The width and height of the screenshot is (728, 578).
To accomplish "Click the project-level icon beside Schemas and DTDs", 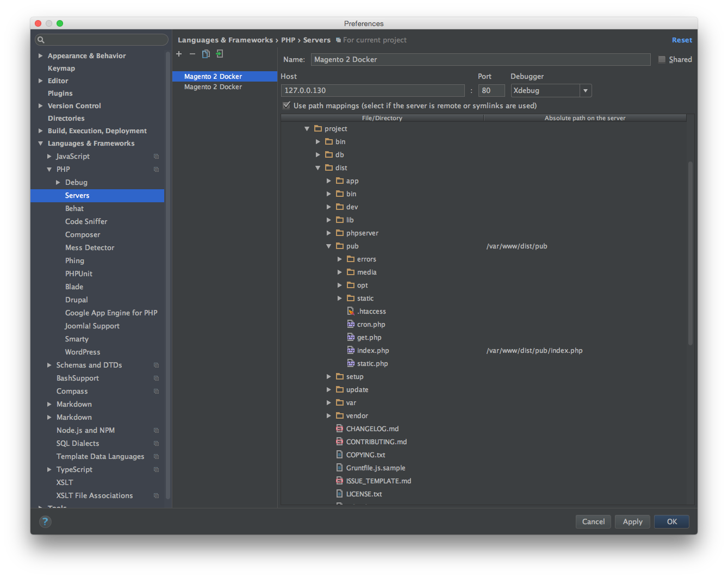I will 156,365.
